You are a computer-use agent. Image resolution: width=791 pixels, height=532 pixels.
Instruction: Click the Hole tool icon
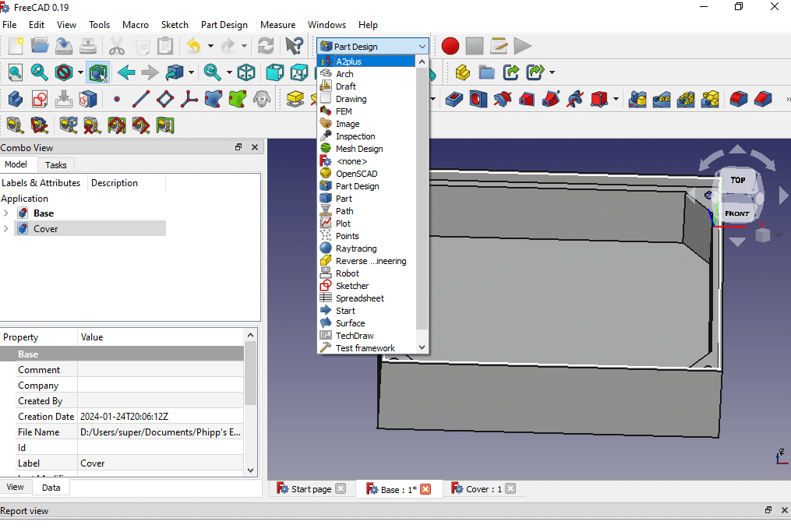click(478, 99)
